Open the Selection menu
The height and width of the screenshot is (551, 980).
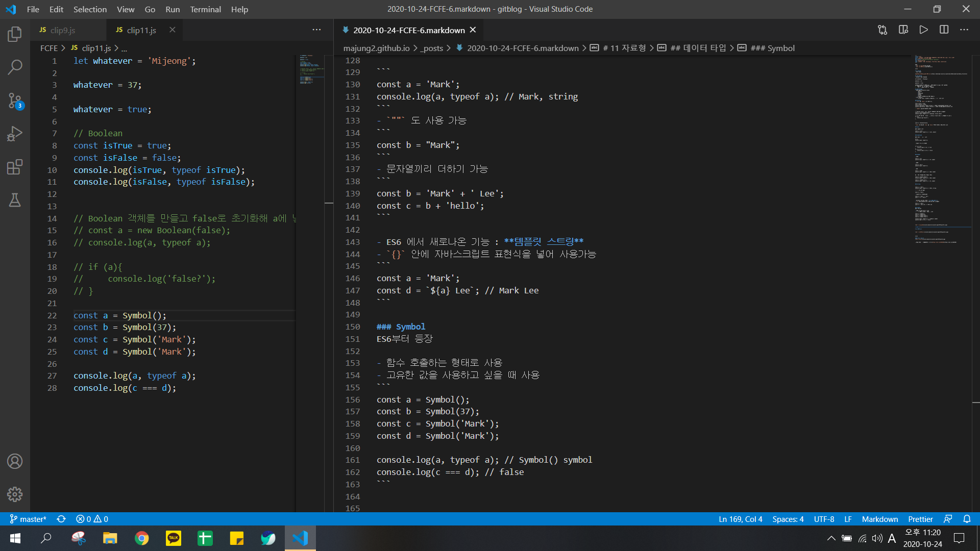click(x=90, y=9)
